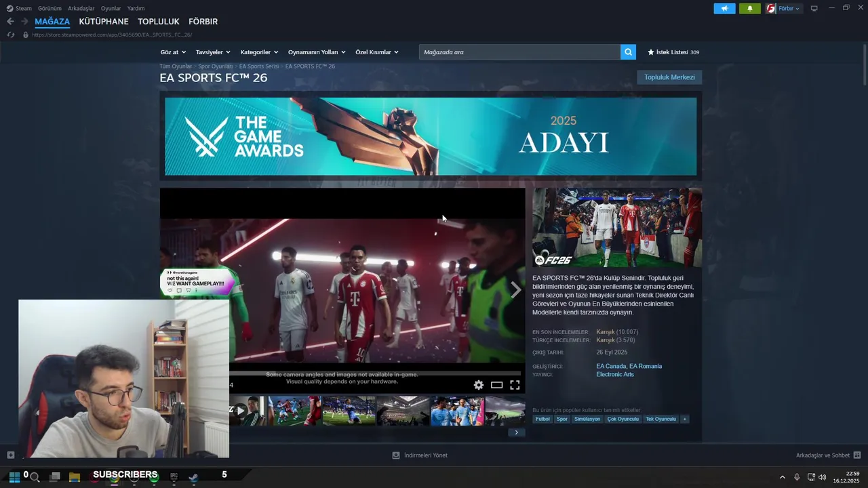This screenshot has width=868, height=488.
Task: Click the EA Sports Serisi breadcrumb
Action: coord(259,66)
